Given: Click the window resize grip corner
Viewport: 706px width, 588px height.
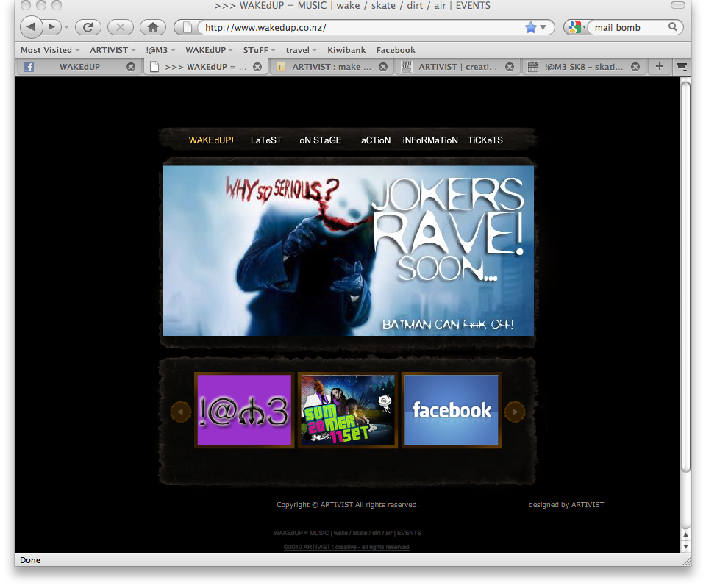Looking at the screenshot, I should (686, 561).
